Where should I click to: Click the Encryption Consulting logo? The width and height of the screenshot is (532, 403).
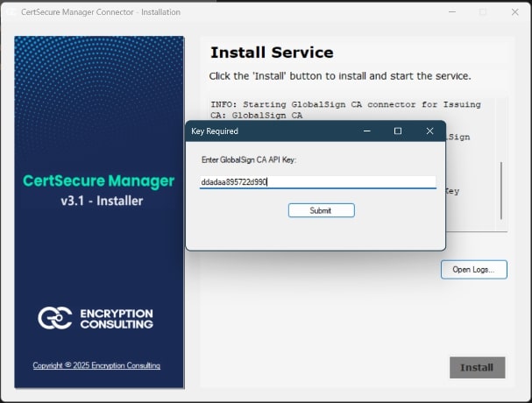[x=96, y=318]
